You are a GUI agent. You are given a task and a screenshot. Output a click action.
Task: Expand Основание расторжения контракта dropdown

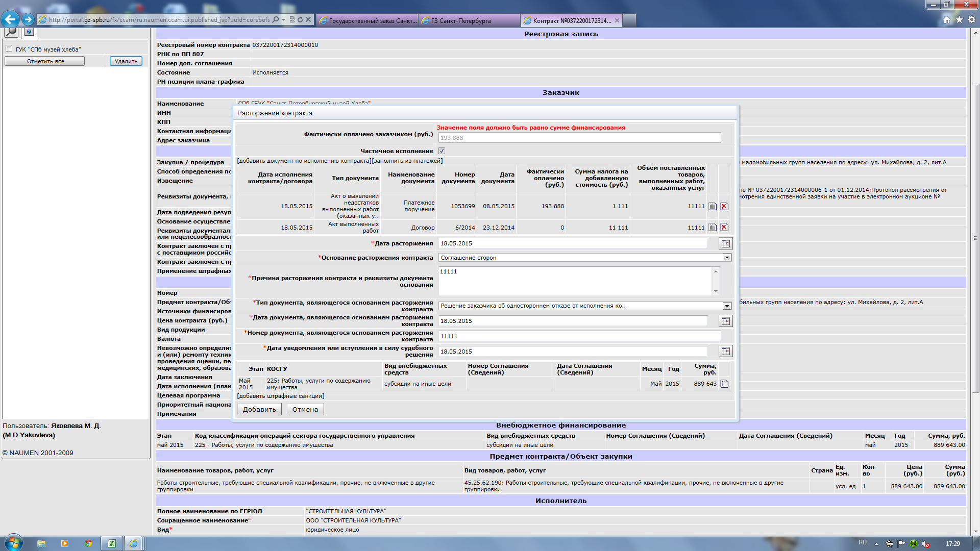pos(727,258)
